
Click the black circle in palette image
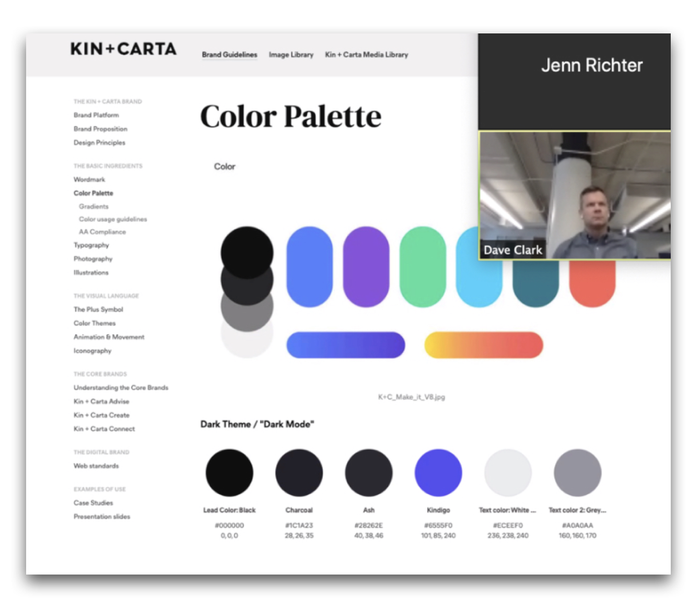247,252
